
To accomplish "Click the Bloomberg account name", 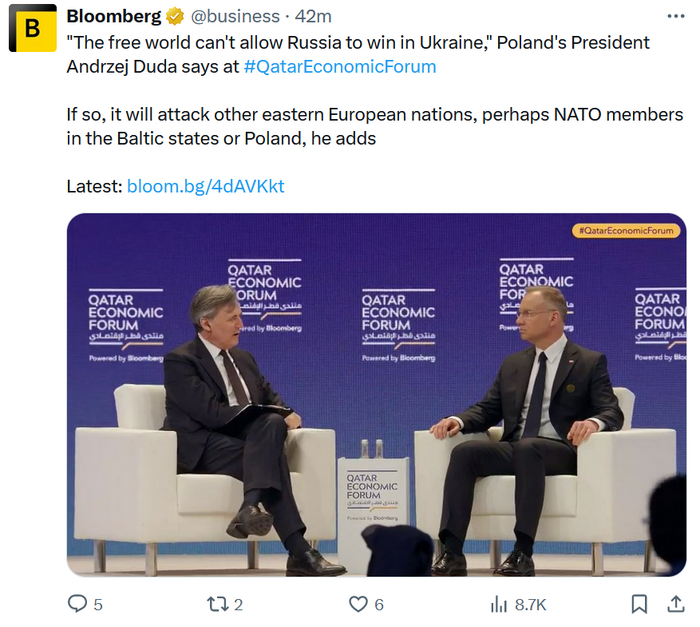I will (113, 17).
